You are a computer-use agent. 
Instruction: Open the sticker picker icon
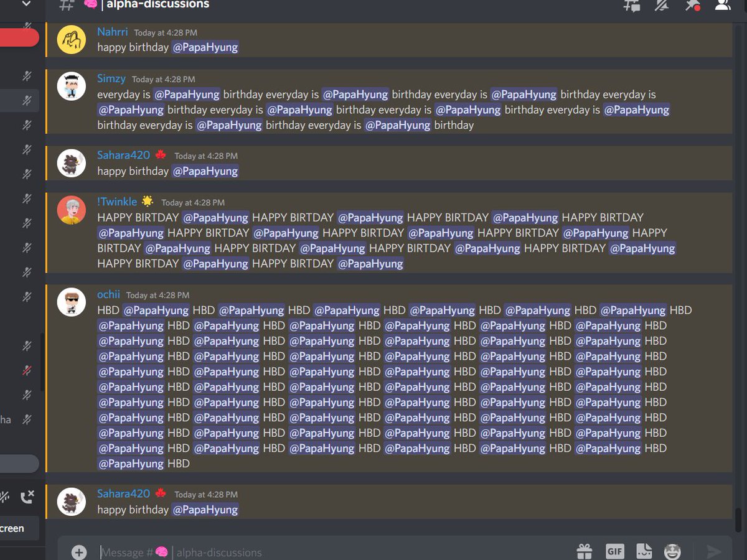click(x=644, y=551)
